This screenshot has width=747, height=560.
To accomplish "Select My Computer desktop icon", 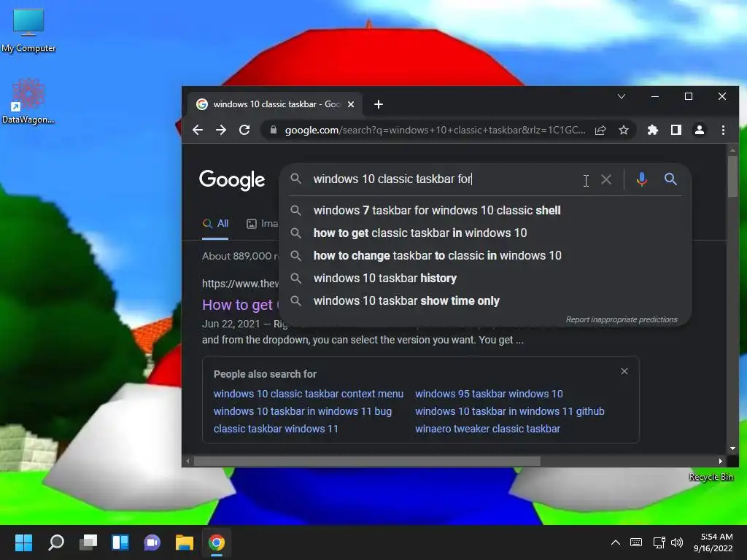I will tap(28, 31).
